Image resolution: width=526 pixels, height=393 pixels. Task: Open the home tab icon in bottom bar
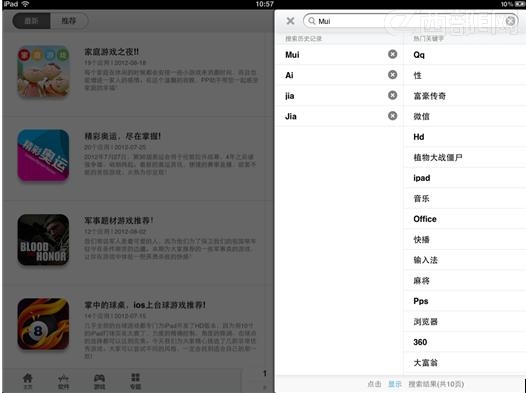click(28, 381)
